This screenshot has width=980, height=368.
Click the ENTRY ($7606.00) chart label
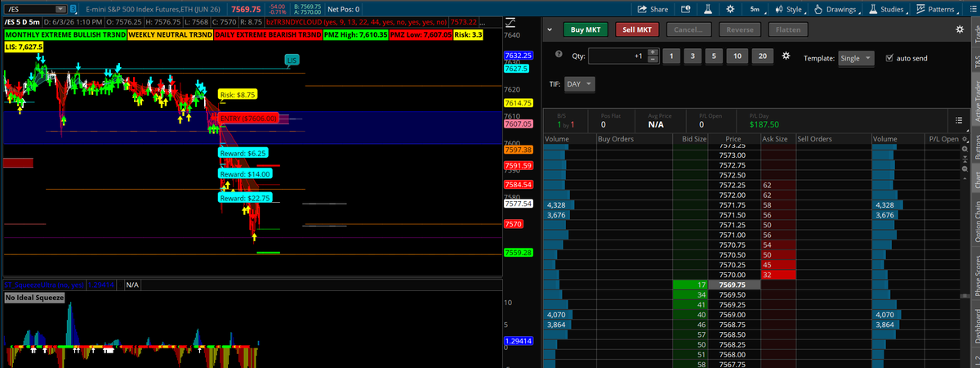coord(248,119)
